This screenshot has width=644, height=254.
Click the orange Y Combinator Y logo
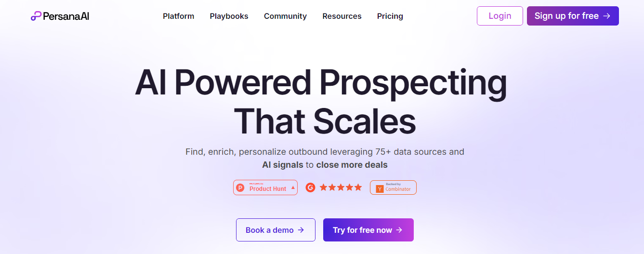pyautogui.click(x=380, y=188)
